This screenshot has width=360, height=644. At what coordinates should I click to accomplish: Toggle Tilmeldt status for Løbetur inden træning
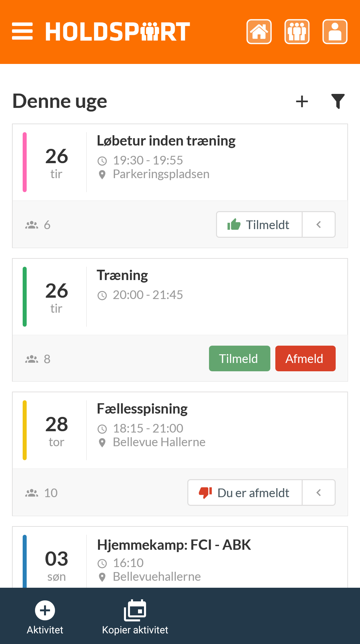[259, 224]
